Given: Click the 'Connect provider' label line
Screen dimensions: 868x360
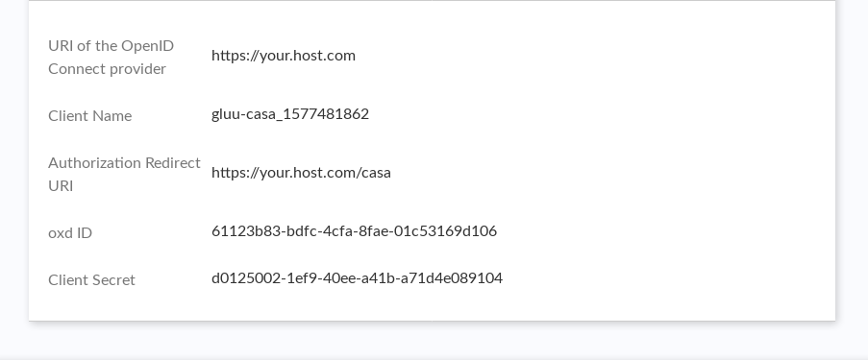Looking at the screenshot, I should click(108, 69).
